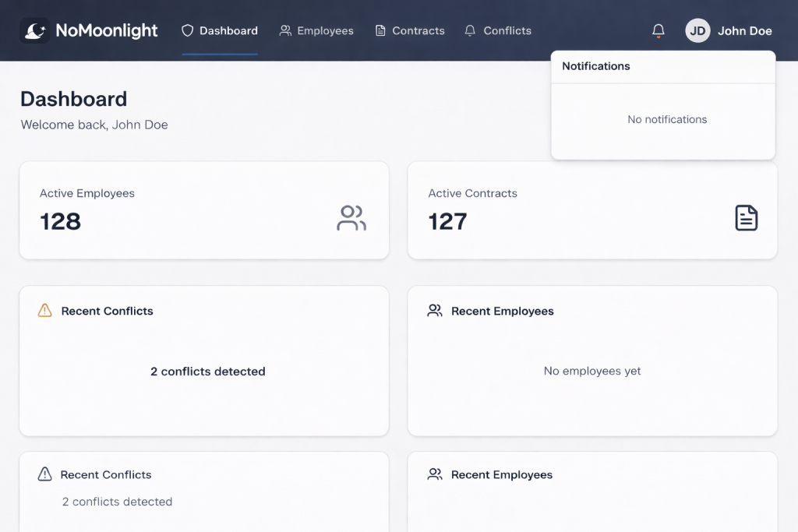Open the notification bell in header
The image size is (798, 532).
[659, 31]
